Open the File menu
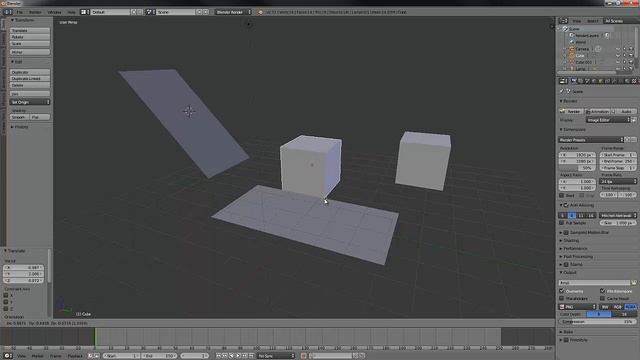The image size is (640, 360). click(20, 12)
